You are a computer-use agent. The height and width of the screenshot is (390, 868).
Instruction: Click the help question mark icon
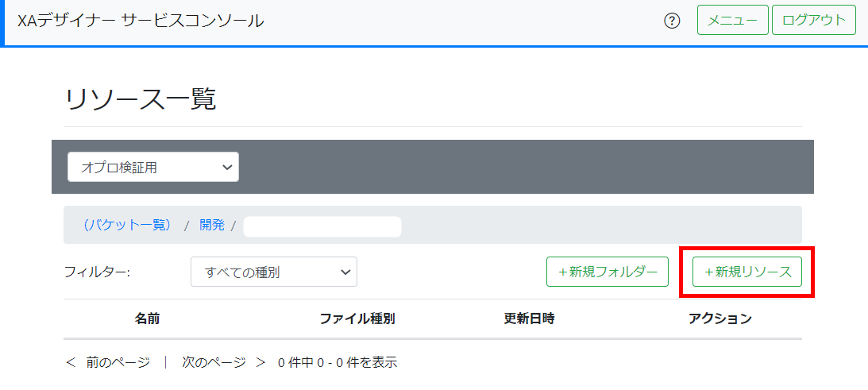[672, 21]
